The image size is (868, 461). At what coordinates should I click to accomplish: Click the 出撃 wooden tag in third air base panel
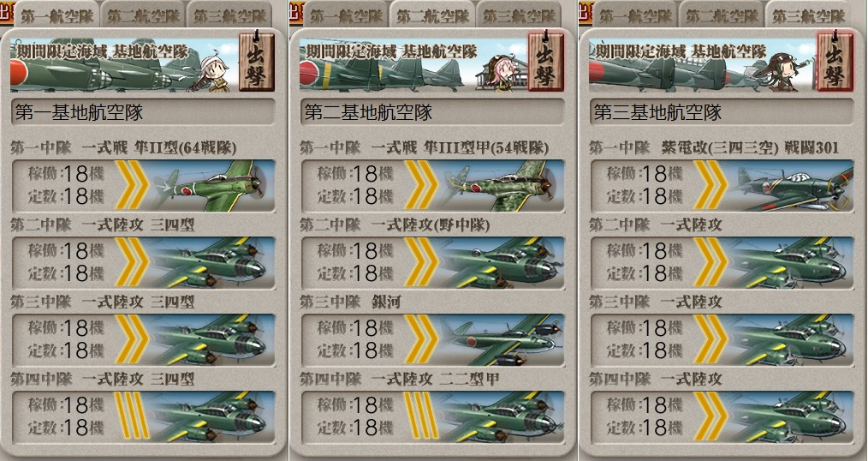(x=835, y=61)
